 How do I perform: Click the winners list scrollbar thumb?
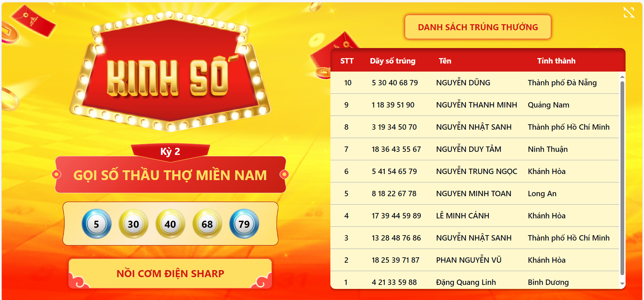pos(622,178)
